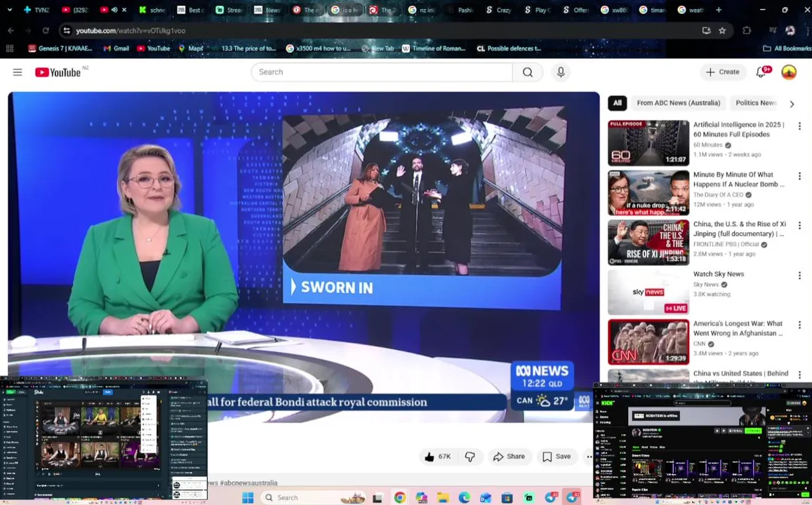The image size is (812, 505).
Task: Click the YouTube search magnifier button
Action: 528,72
